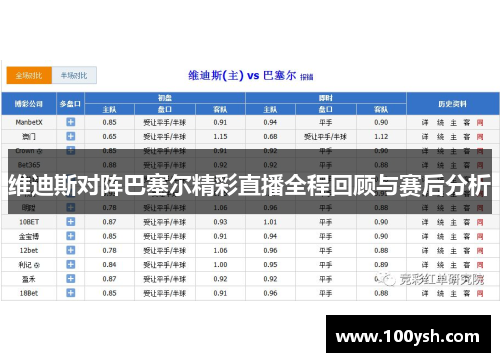Viewport: 500px width, 362px height.
Task: Select the 初盘 header group
Action: [165, 98]
